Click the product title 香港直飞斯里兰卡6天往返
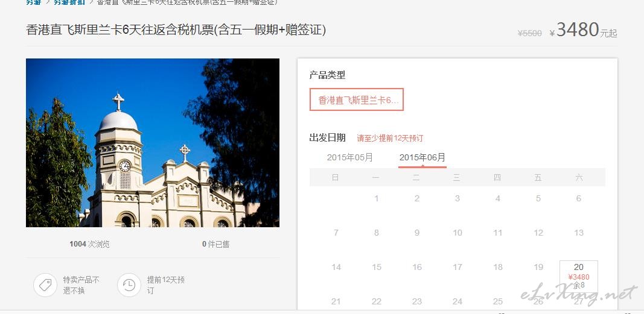644x314 pixels. point(176,30)
